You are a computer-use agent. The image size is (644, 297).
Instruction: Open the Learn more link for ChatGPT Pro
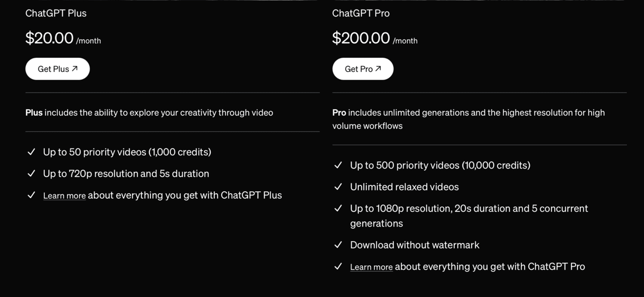click(371, 267)
